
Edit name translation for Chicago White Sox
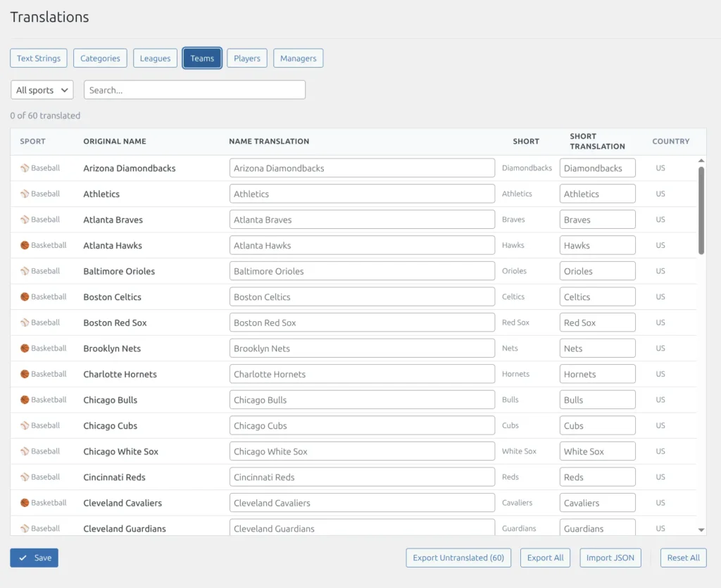(363, 451)
